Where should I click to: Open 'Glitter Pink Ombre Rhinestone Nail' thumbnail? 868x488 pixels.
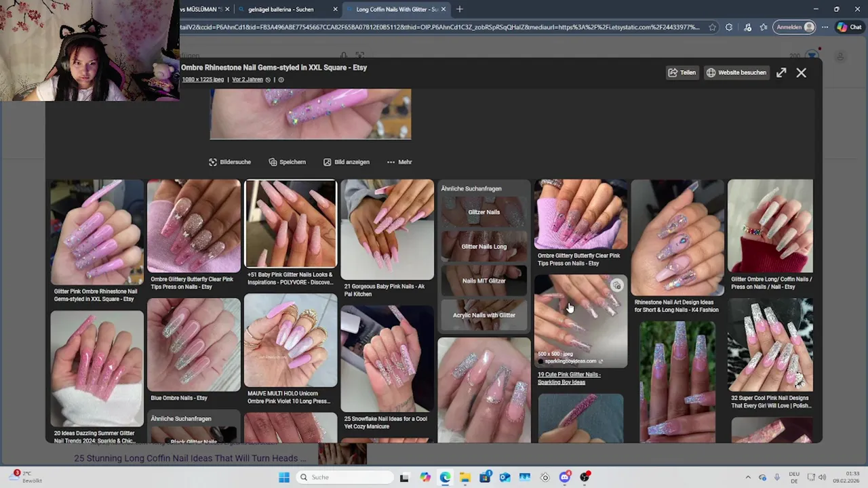pyautogui.click(x=96, y=232)
